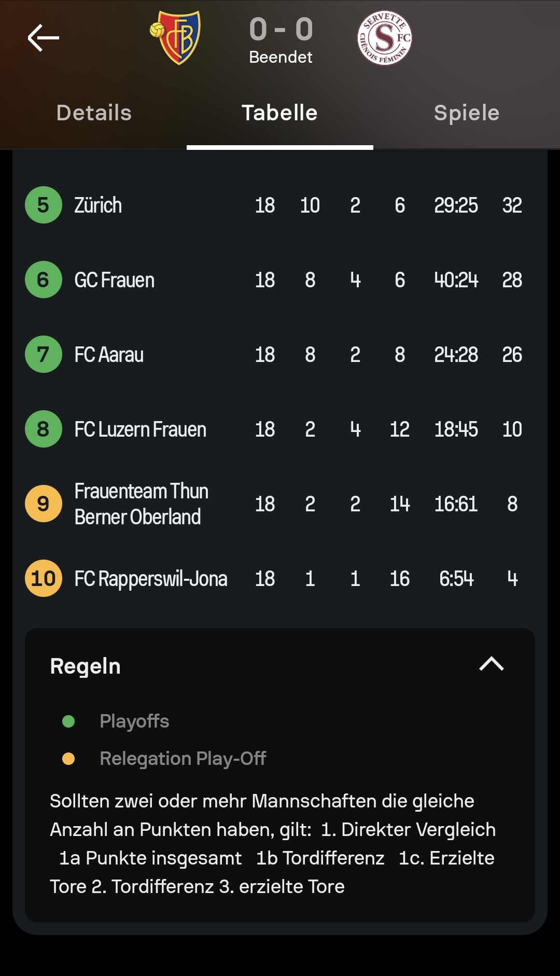560x976 pixels.
Task: Open Servette FC Chênois team logo
Action: (384, 38)
